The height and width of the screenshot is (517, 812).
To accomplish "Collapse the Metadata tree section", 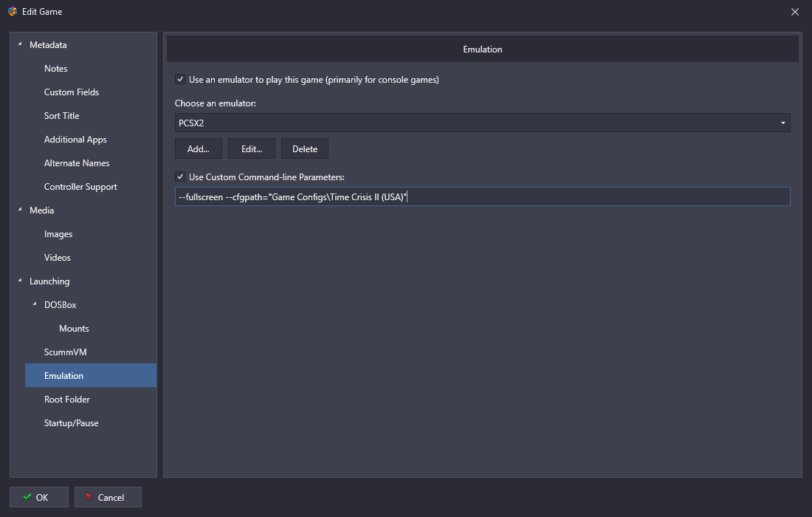I will tap(20, 44).
